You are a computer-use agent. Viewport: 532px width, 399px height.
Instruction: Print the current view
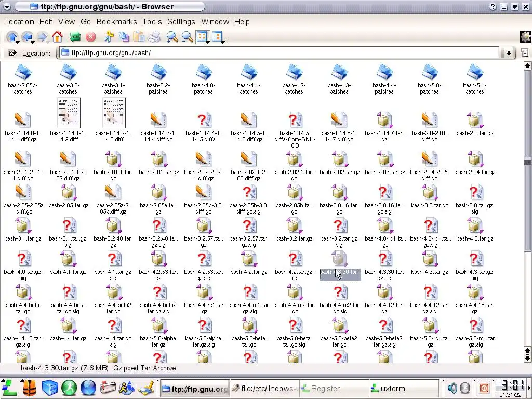(154, 36)
